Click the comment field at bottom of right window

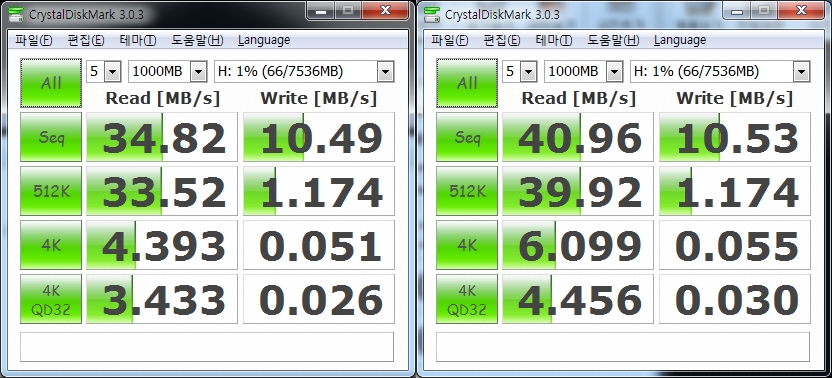(623, 347)
